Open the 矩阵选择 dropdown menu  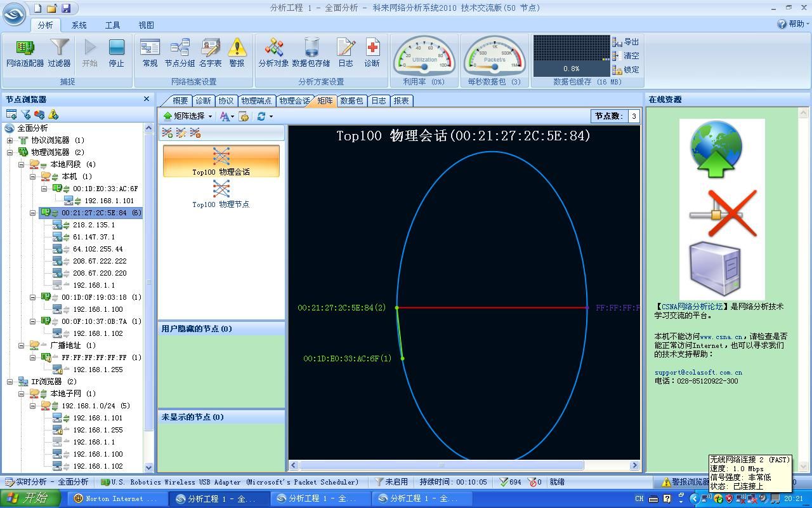(x=188, y=116)
